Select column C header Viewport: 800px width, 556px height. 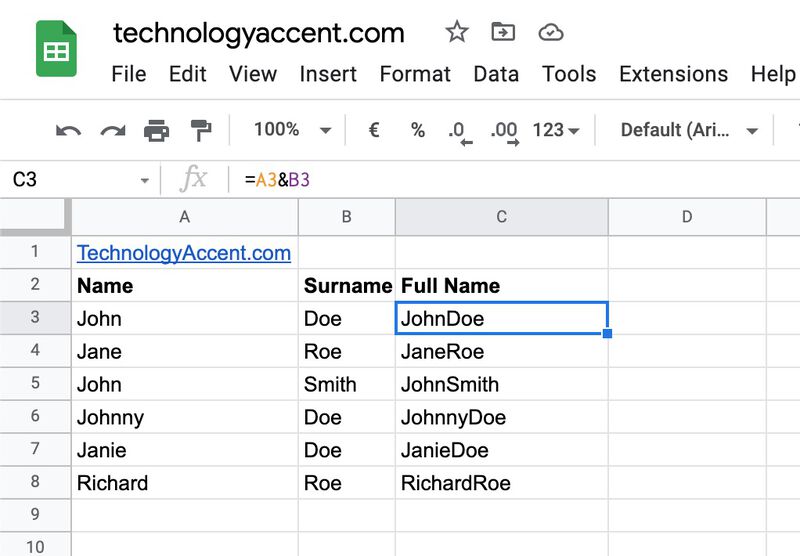pos(502,217)
